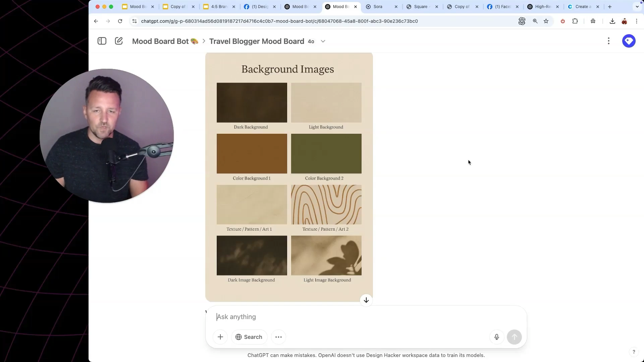Click the Color Background 2 green swatch
This screenshot has width=644, height=362.
[x=326, y=154]
